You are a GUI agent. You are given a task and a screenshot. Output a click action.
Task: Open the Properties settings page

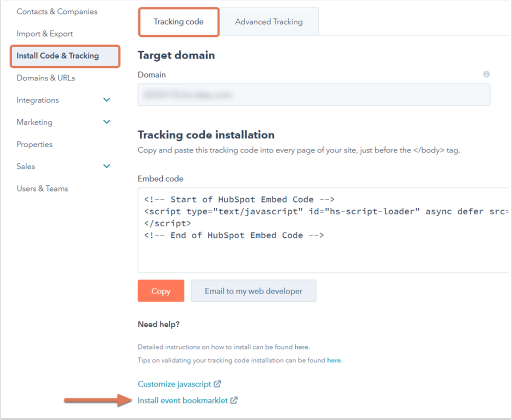point(34,144)
